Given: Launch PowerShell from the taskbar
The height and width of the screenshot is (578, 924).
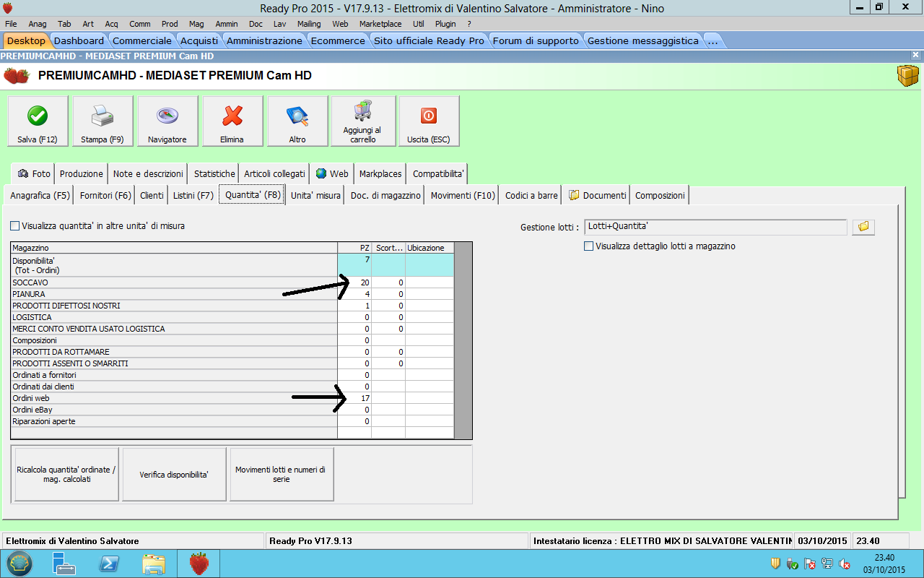Looking at the screenshot, I should 109,564.
